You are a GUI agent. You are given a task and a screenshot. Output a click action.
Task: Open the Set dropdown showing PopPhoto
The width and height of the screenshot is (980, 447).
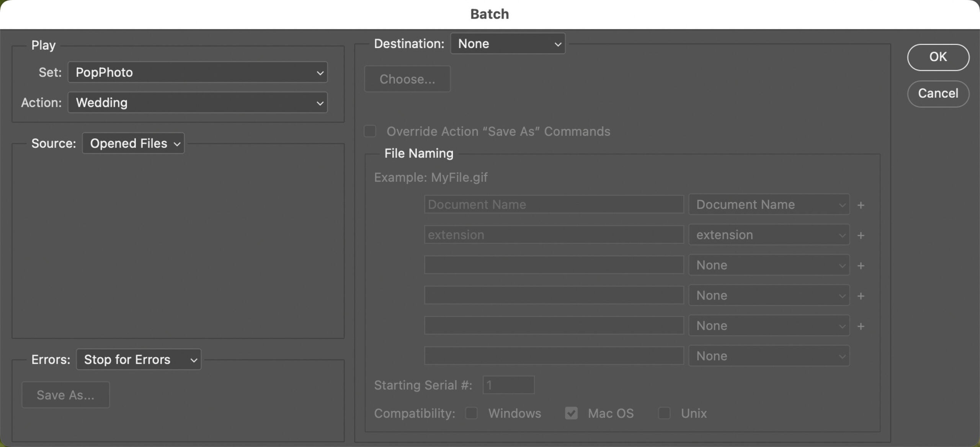point(198,72)
